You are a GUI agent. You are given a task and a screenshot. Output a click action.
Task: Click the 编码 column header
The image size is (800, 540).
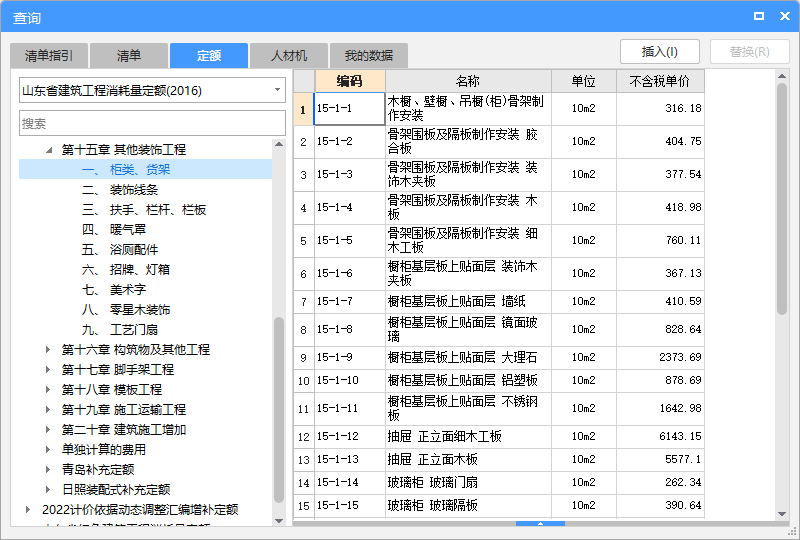click(x=350, y=81)
